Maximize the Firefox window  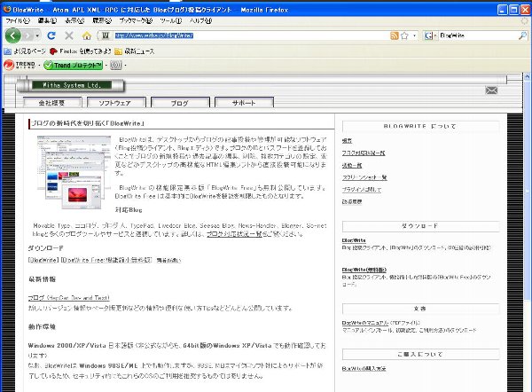point(514,10)
